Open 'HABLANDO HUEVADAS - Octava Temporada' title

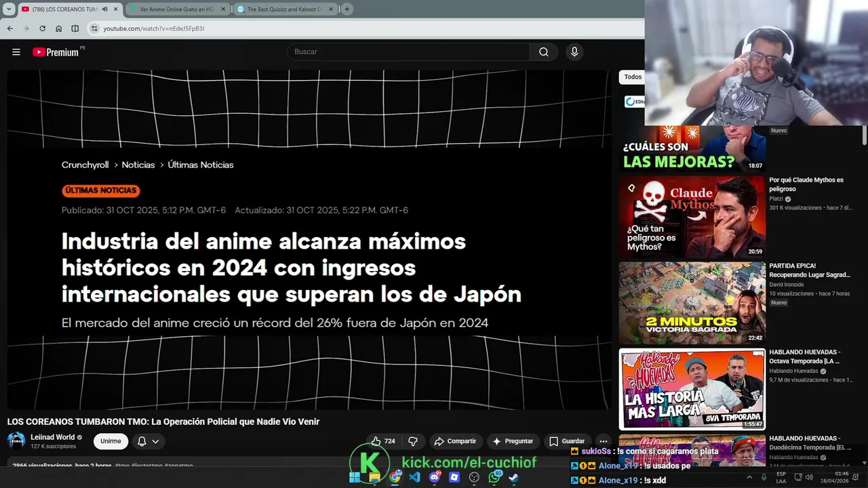[x=805, y=357]
